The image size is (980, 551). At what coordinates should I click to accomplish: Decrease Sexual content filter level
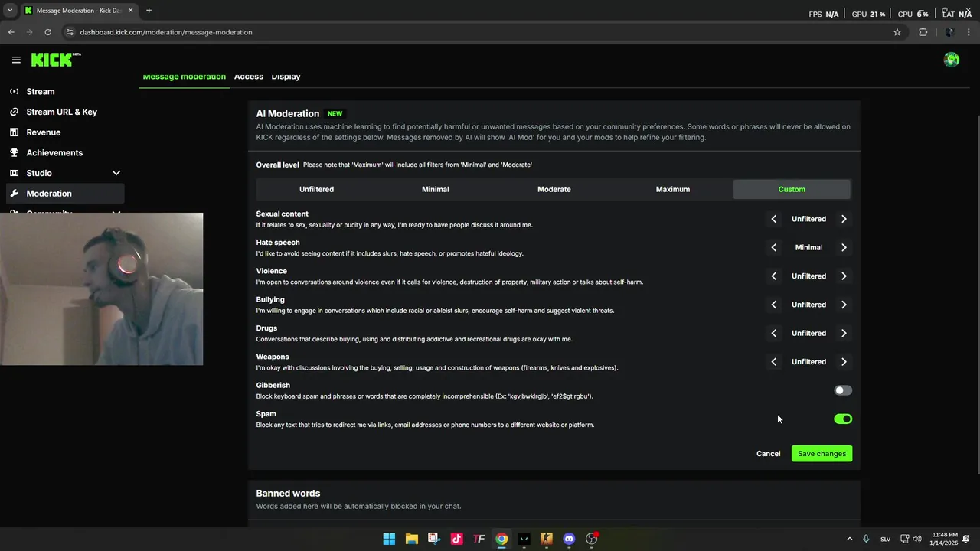[774, 219]
